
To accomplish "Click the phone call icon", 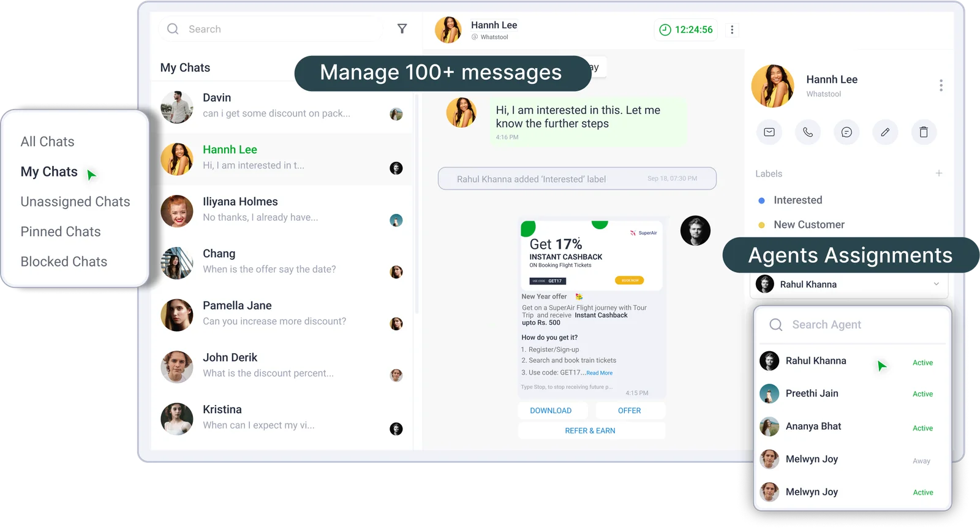I will (x=808, y=132).
